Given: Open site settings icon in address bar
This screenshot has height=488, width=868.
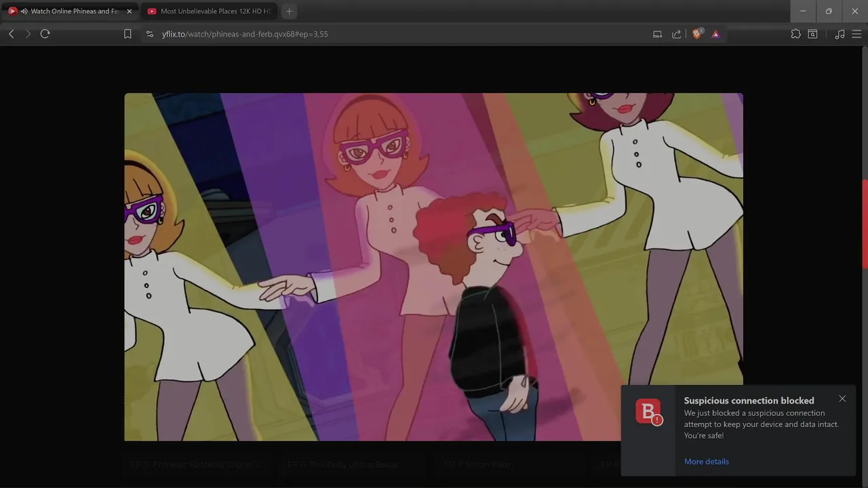Looking at the screenshot, I should coord(150,34).
